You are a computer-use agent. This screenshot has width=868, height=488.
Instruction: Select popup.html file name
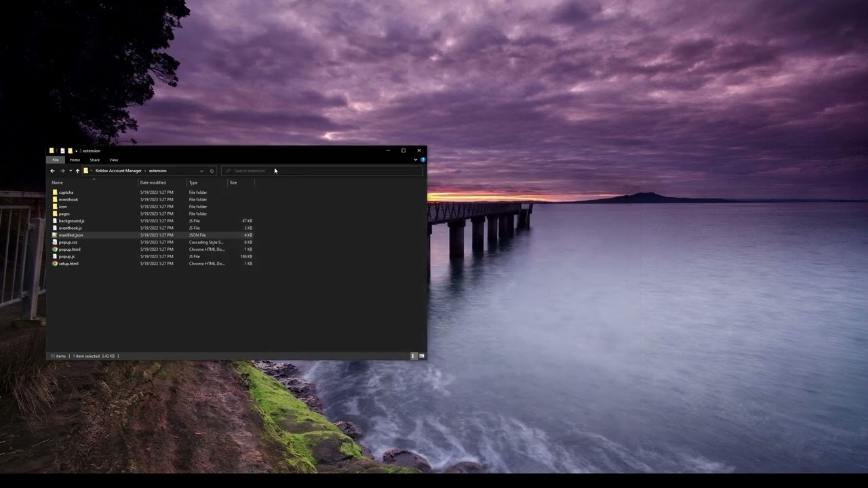coord(70,249)
